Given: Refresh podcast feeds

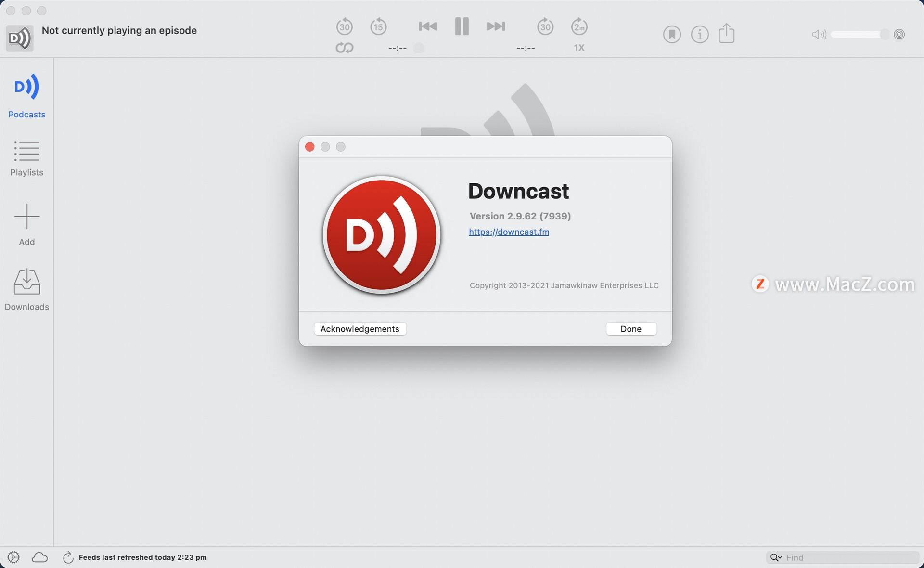Looking at the screenshot, I should click(x=67, y=557).
